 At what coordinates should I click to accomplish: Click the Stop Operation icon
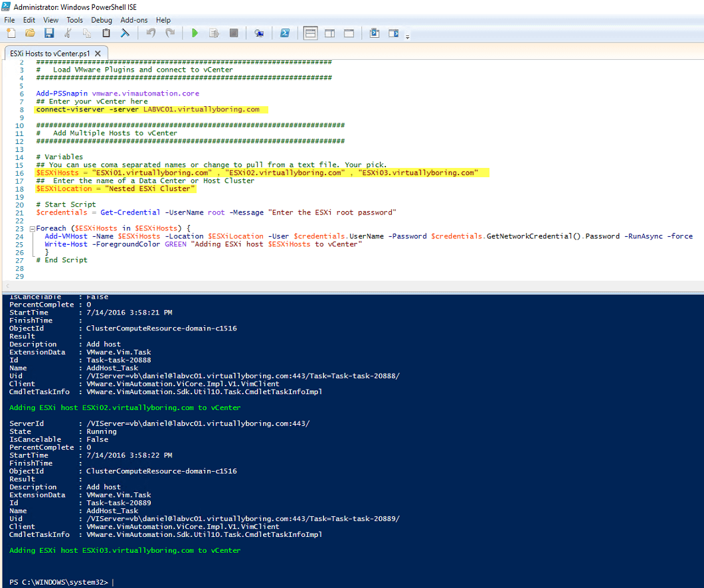coord(233,33)
